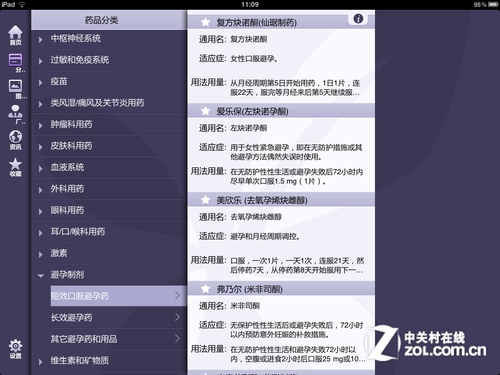500x375 pixels.
Task: Toggle favorite star for 美欣乐 (去氧孕烯炔雌醇)
Action: (x=206, y=200)
